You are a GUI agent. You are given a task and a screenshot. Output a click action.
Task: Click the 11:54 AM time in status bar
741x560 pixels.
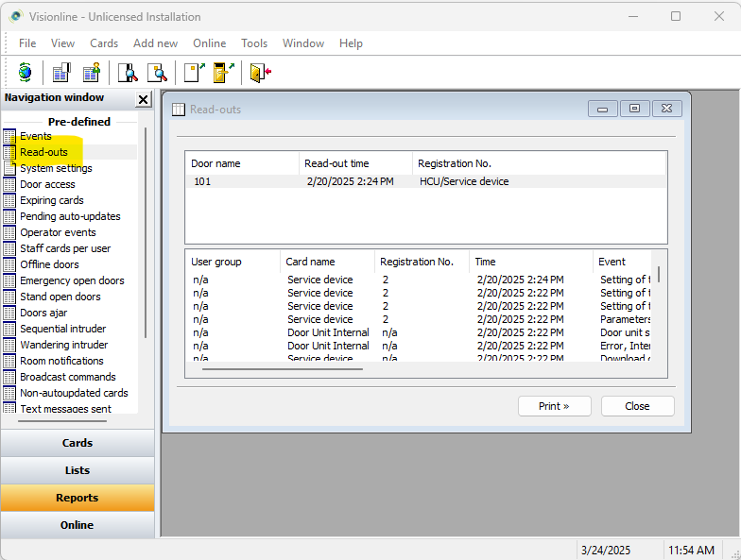click(x=691, y=550)
